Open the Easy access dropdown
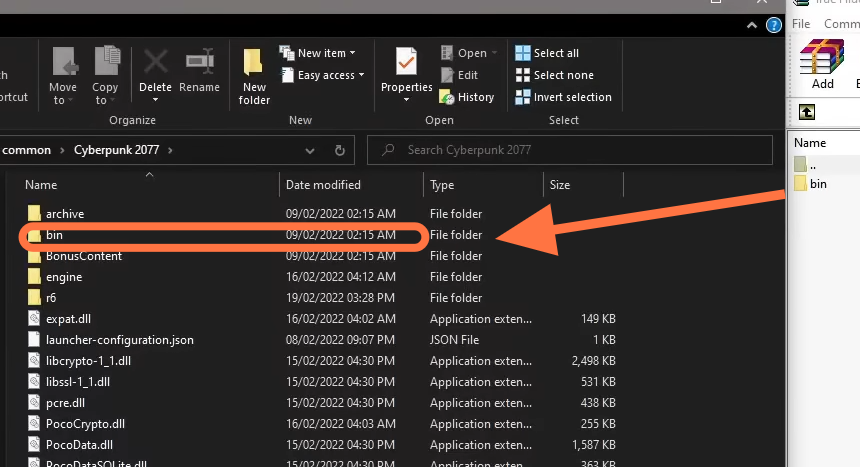860x467 pixels. coord(322,75)
